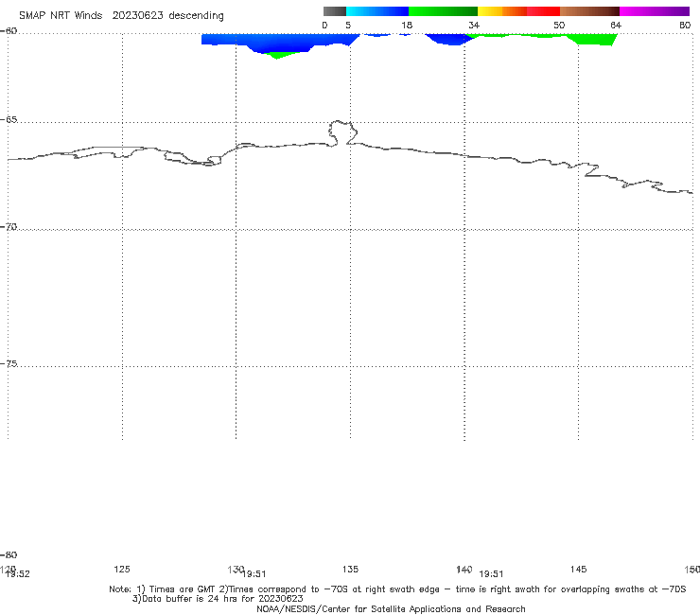Click the cyan-to-blue segment of the color bar
The image size is (700, 615).
point(377,11)
